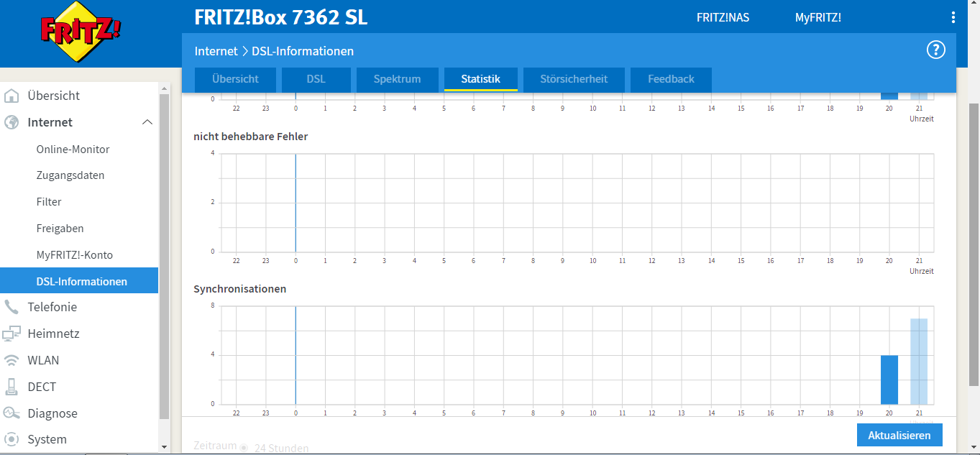Switch to the Übersicht tab
Image resolution: width=980 pixels, height=455 pixels.
pyautogui.click(x=235, y=79)
